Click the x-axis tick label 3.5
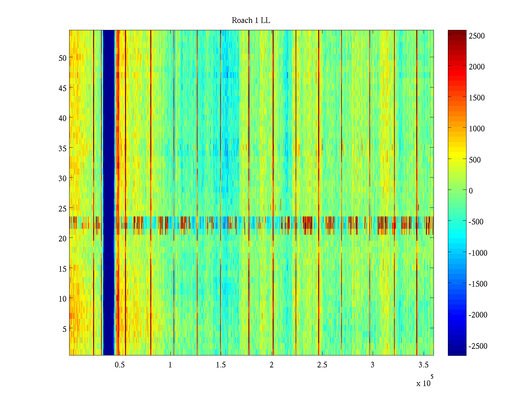 coord(423,365)
